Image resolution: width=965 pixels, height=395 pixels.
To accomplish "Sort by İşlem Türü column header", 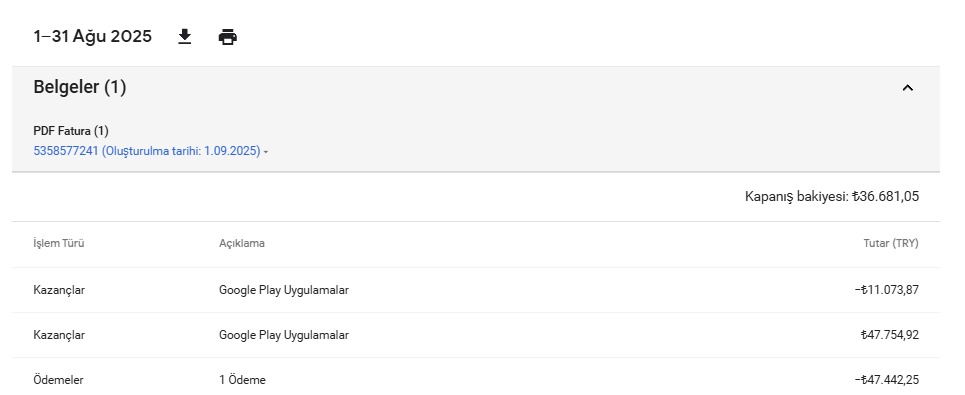I will [58, 243].
